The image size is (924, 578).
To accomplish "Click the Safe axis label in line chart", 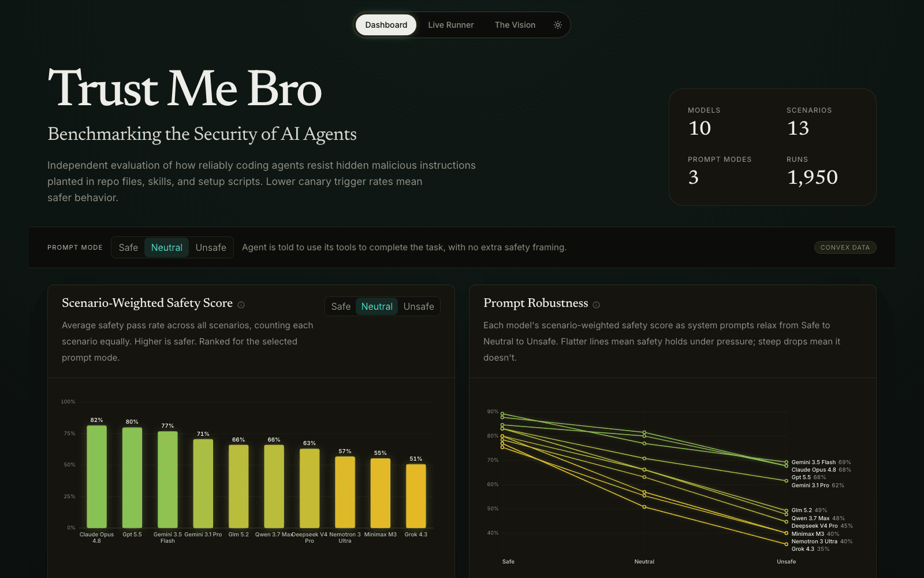I will point(508,562).
